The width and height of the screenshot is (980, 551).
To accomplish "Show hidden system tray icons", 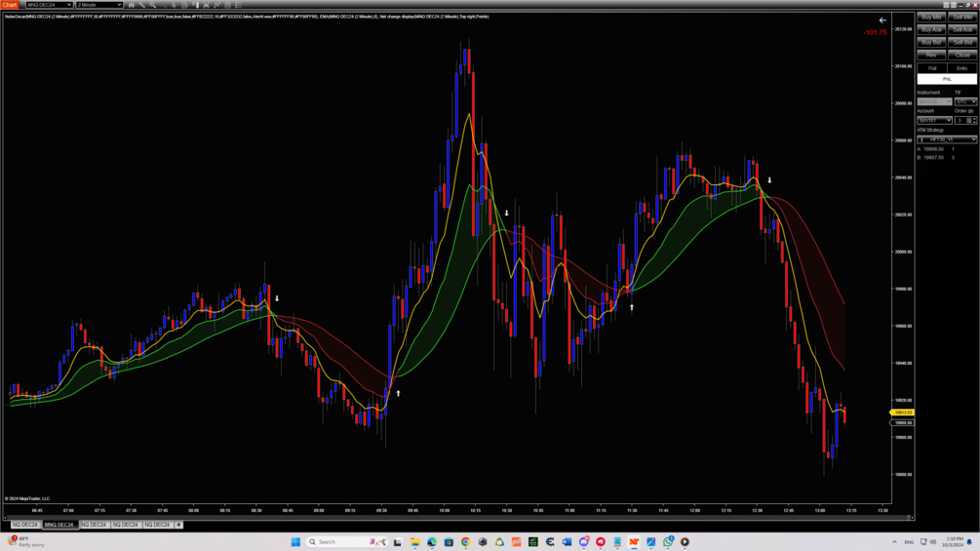I will point(894,541).
